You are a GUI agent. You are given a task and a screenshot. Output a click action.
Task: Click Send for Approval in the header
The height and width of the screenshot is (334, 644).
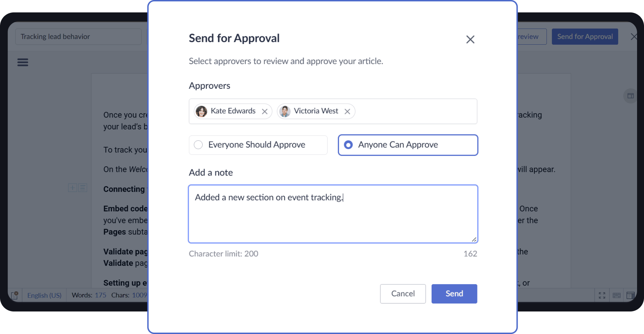(x=584, y=36)
